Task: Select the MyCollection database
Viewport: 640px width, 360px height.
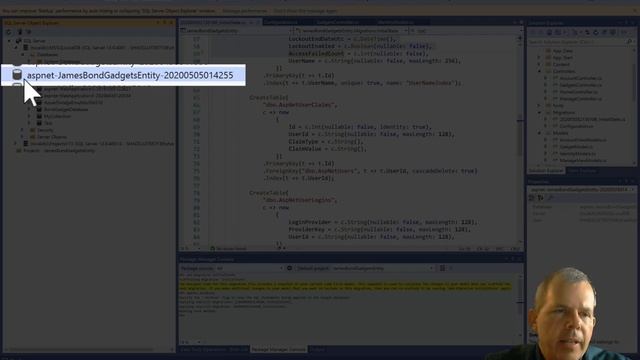Action: 57,116
